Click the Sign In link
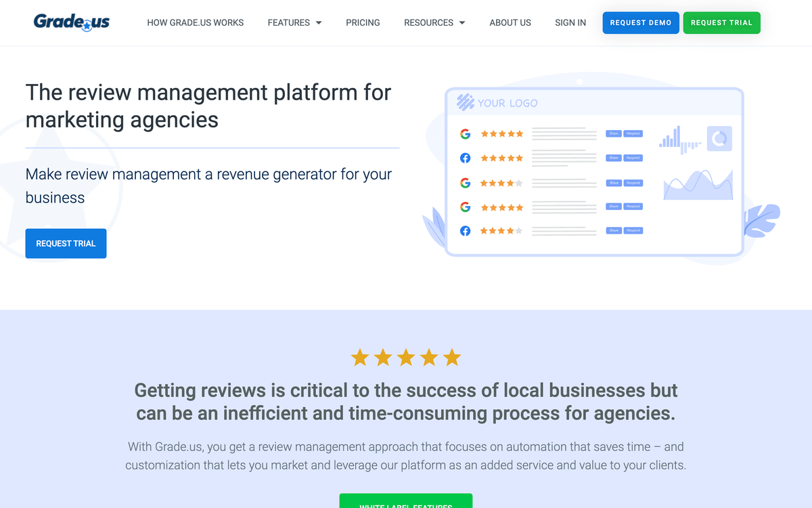 pos(570,22)
